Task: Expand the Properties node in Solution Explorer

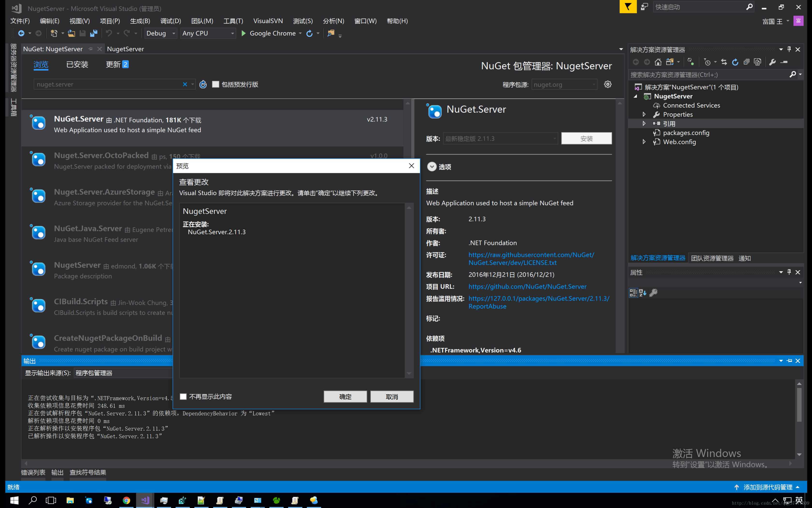Action: tap(644, 114)
